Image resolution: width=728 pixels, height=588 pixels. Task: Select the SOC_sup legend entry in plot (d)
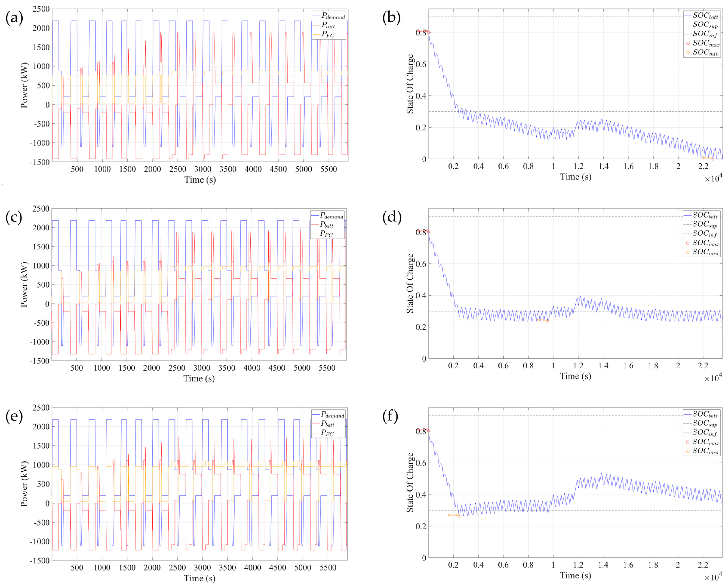coord(705,224)
